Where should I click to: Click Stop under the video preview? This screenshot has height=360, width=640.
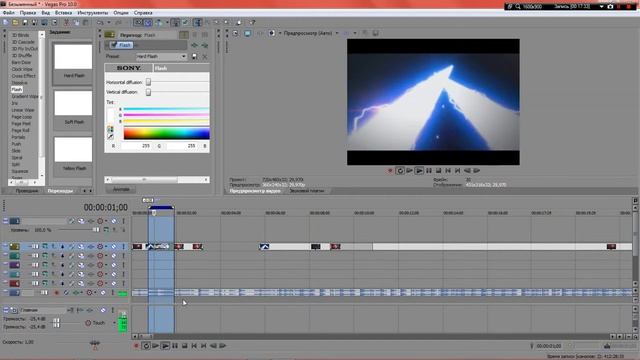[438, 171]
